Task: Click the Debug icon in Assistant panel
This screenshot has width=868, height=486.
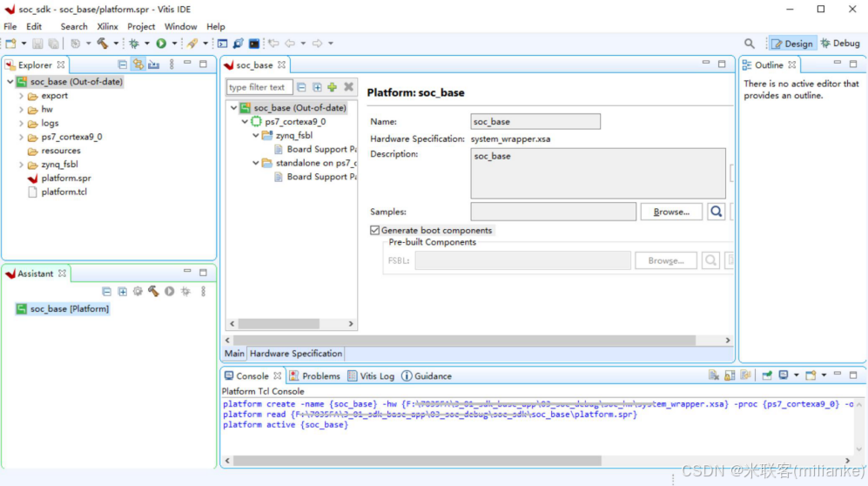Action: (185, 291)
